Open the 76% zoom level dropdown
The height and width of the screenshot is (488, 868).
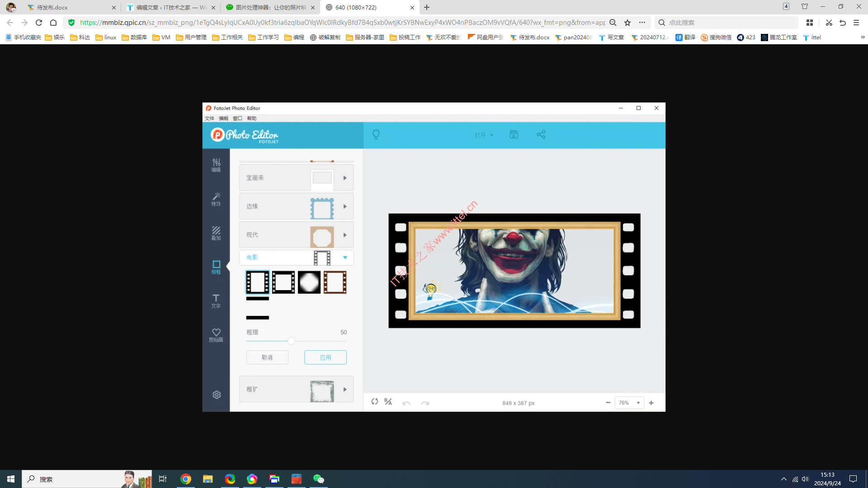[x=629, y=403]
